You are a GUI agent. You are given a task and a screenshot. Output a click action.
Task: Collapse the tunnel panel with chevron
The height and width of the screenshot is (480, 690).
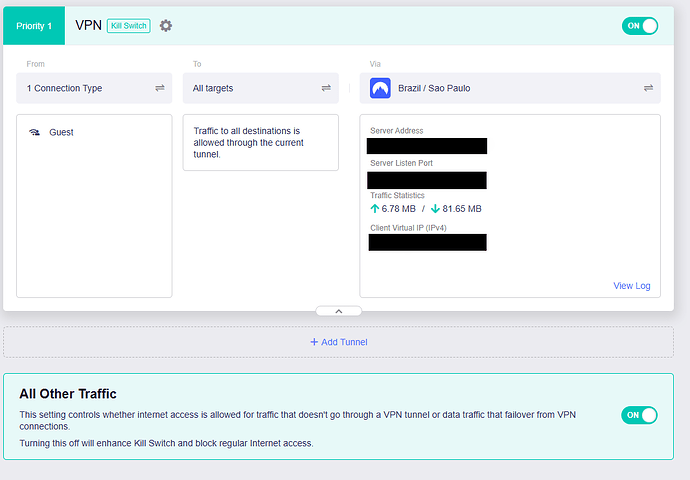pos(338,311)
